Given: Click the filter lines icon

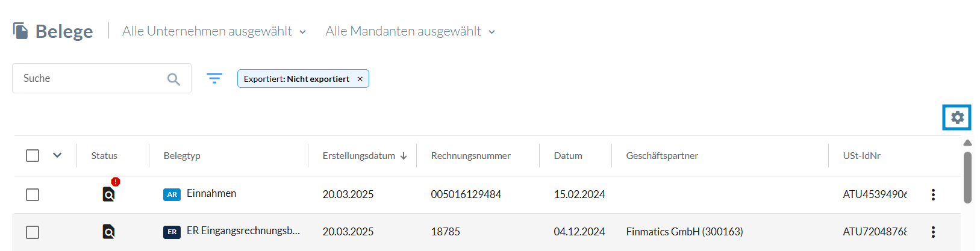Looking at the screenshot, I should 214,78.
